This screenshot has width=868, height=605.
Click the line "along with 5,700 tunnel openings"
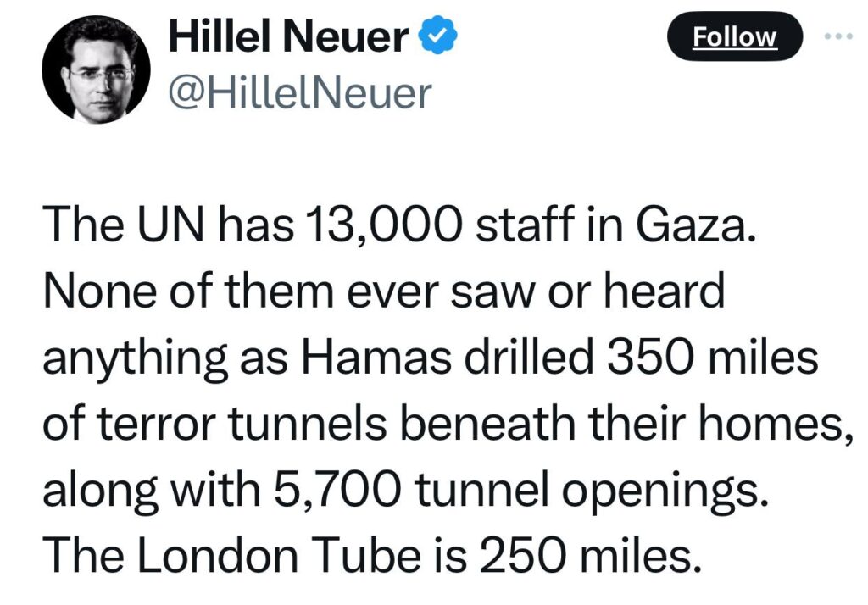pos(408,489)
